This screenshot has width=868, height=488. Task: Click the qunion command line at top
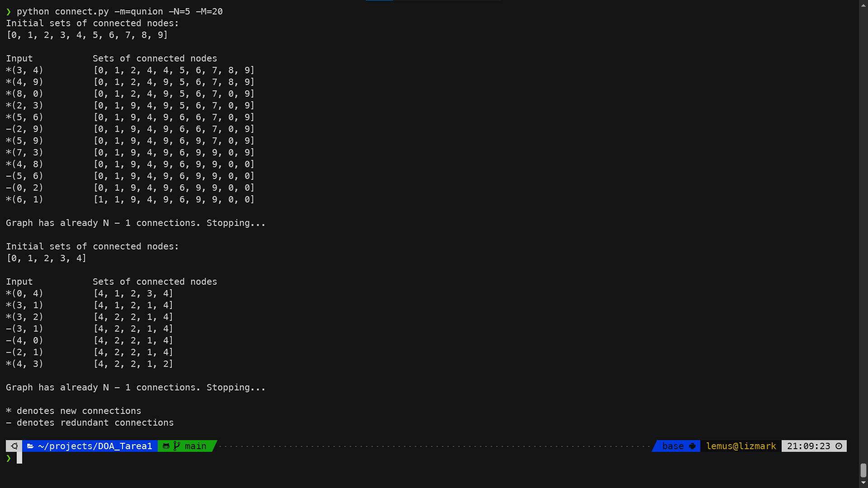[114, 11]
